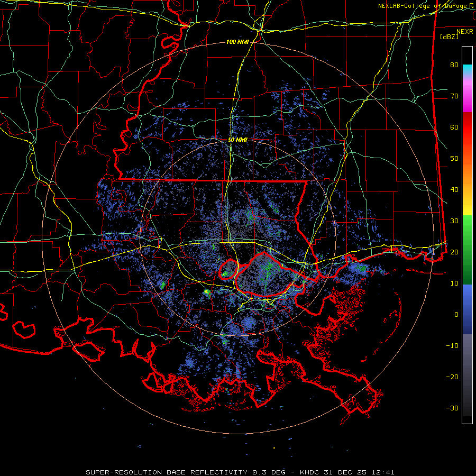Click the 50 NMI range ring label
This screenshot has height=476, width=476.
[x=237, y=140]
